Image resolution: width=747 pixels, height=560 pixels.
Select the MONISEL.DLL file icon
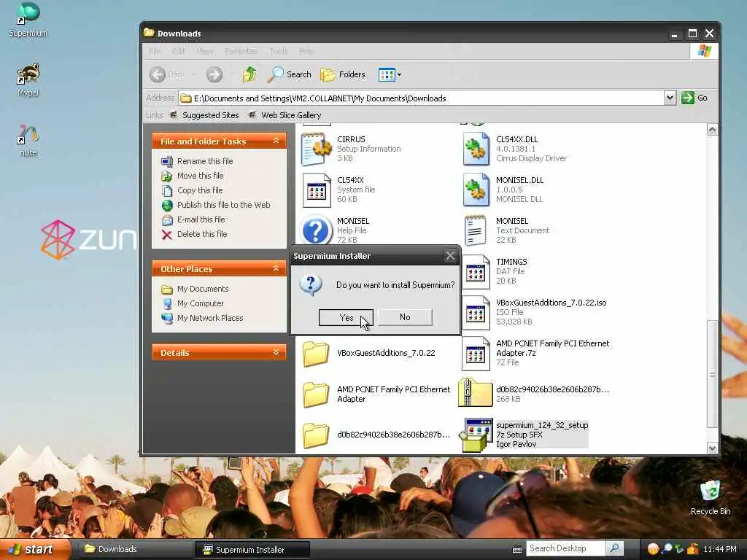(x=476, y=190)
